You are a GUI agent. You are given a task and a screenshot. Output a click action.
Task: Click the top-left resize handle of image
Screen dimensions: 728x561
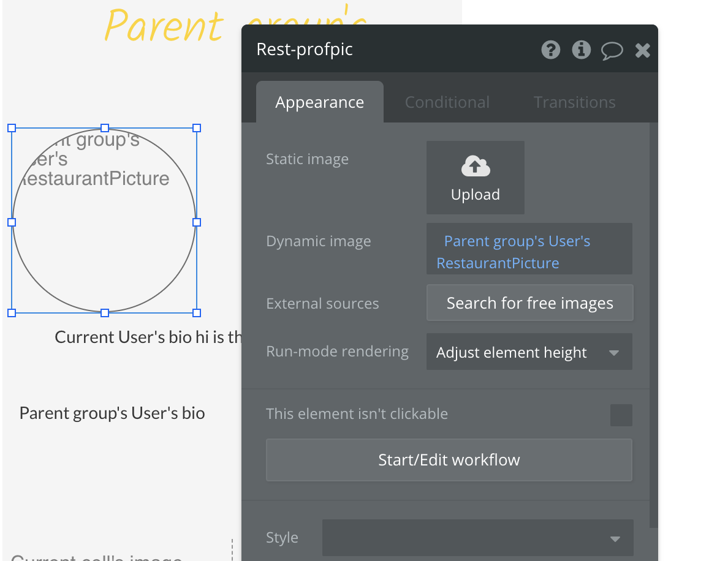(x=12, y=128)
